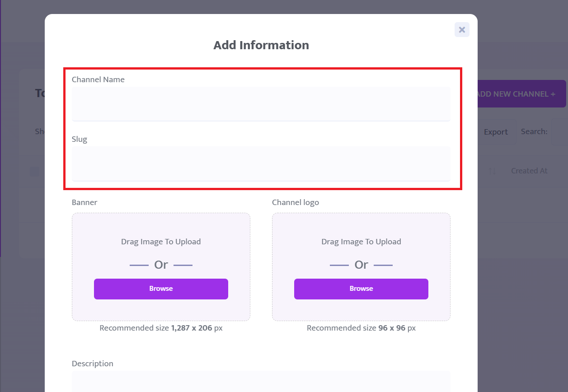568x392 pixels.
Task: Close the Add Information dialog
Action: click(x=462, y=30)
